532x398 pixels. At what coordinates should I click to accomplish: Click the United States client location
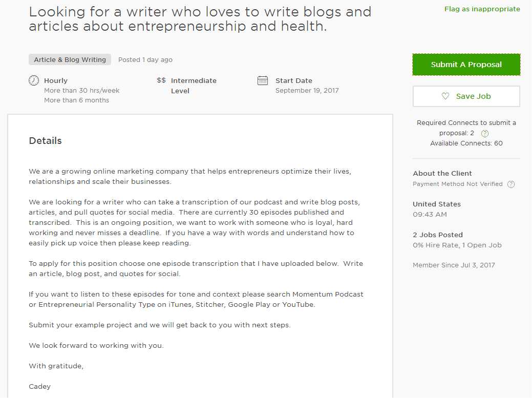(x=437, y=204)
